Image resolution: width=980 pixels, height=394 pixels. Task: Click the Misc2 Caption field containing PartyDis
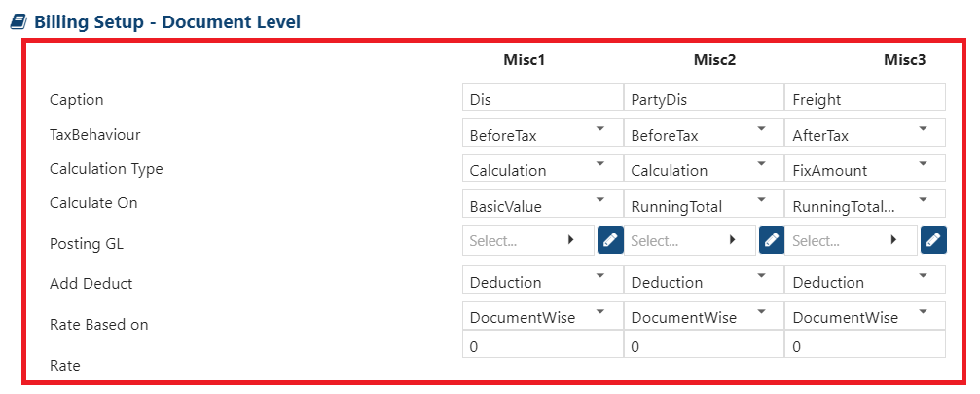704,96
